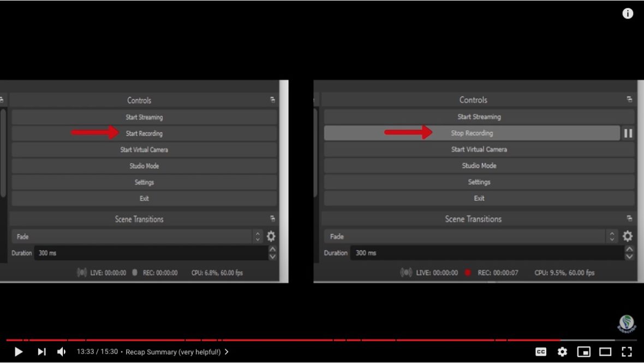
Task: Click the Start Recording button
Action: [144, 133]
